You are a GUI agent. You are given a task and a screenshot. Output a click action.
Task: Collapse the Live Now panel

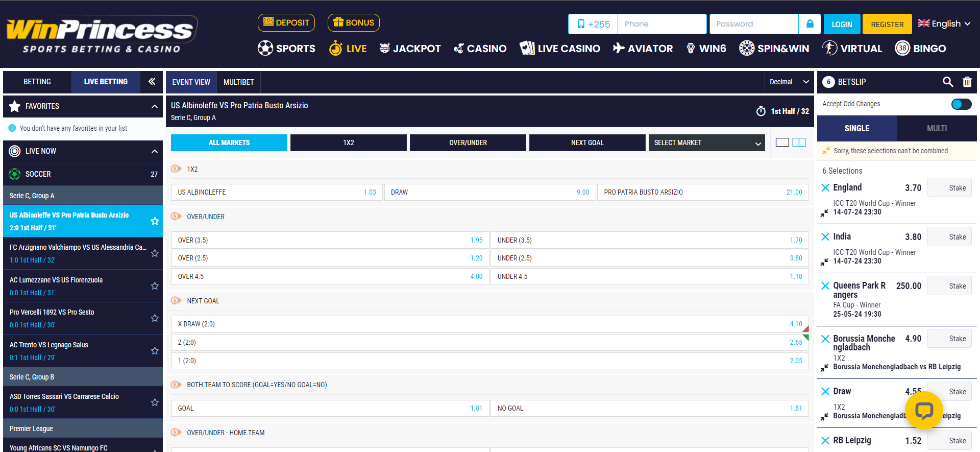tap(154, 151)
